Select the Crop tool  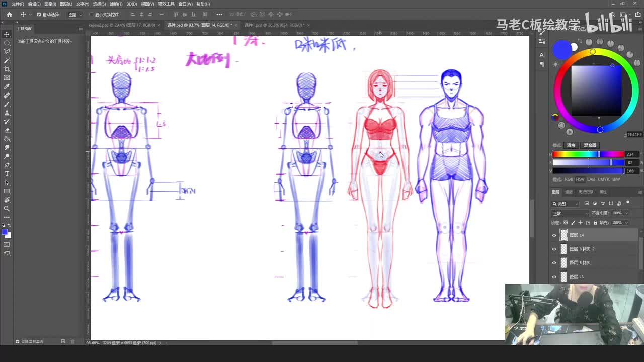pos(7,69)
